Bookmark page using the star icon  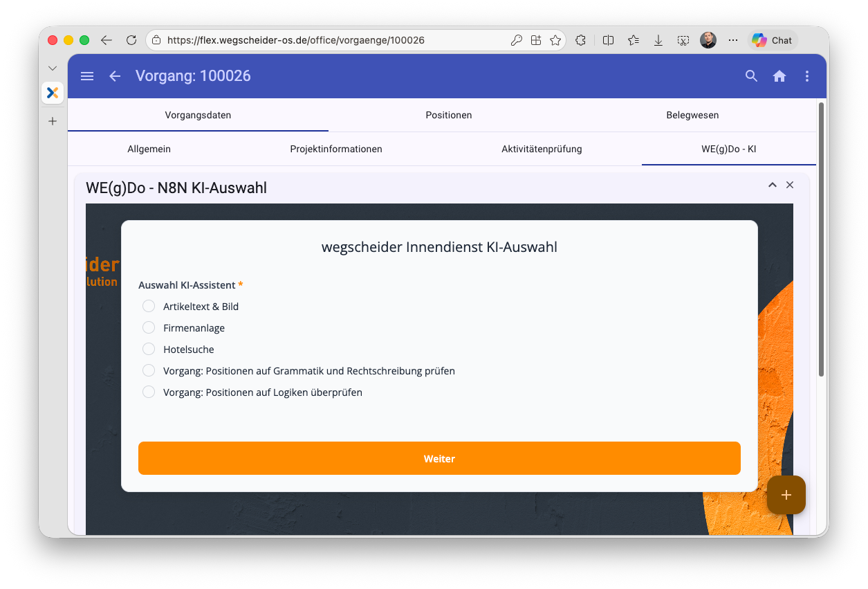pos(555,40)
